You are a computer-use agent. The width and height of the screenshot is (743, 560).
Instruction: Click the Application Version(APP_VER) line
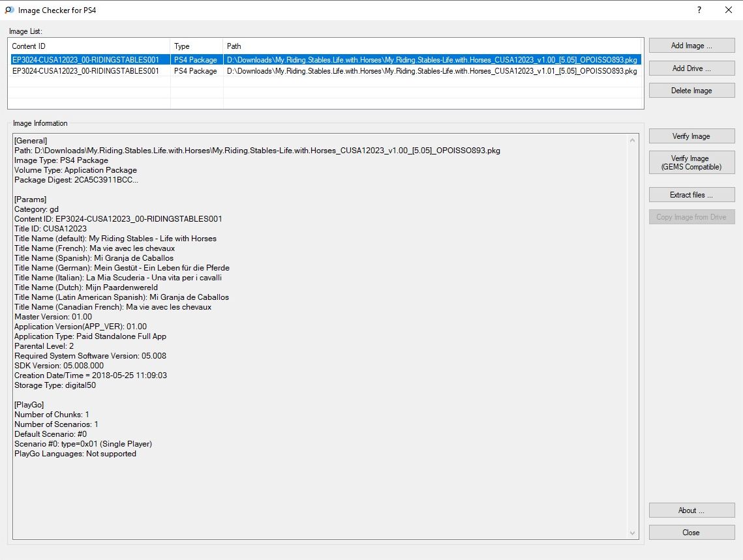80,327
